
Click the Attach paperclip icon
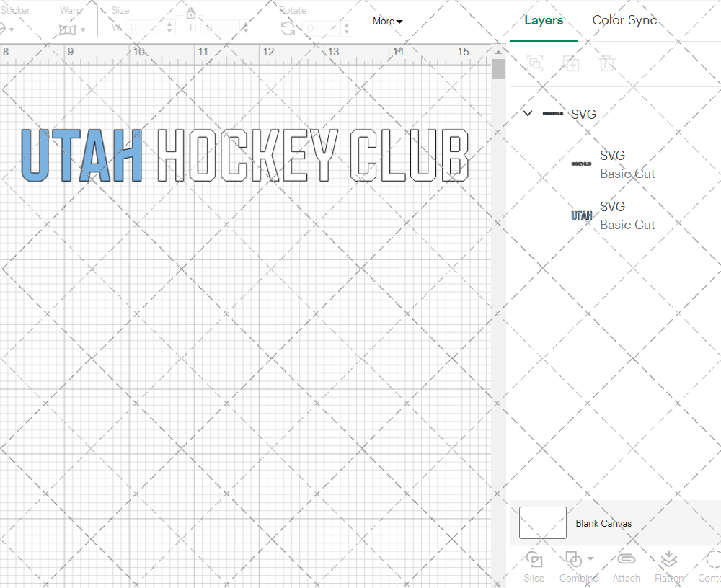(626, 560)
